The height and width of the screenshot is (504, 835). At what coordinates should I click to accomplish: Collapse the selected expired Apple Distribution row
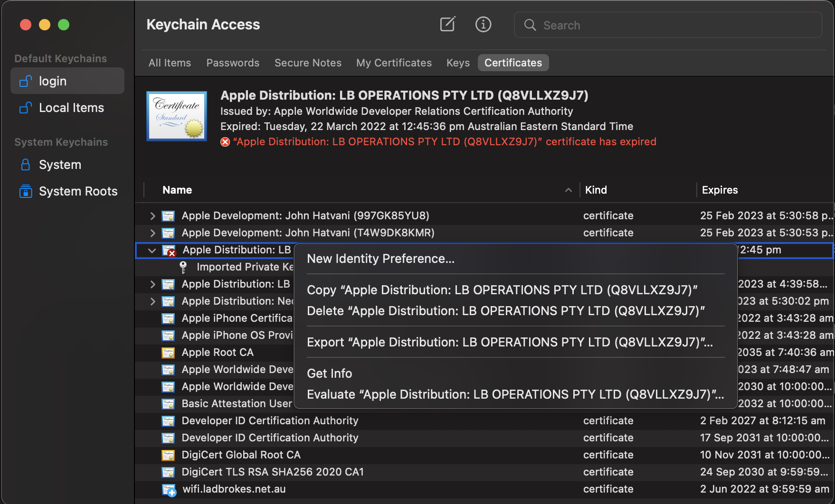(x=152, y=251)
